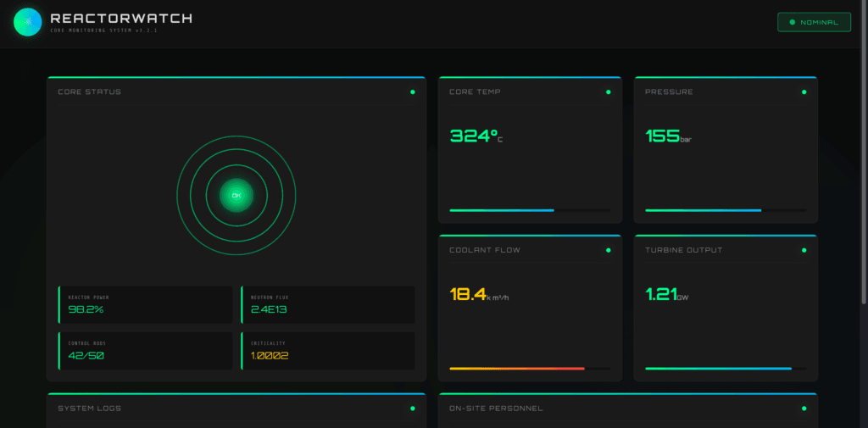Click the Coolant Flow progress bar
868x428 pixels.
(530, 368)
